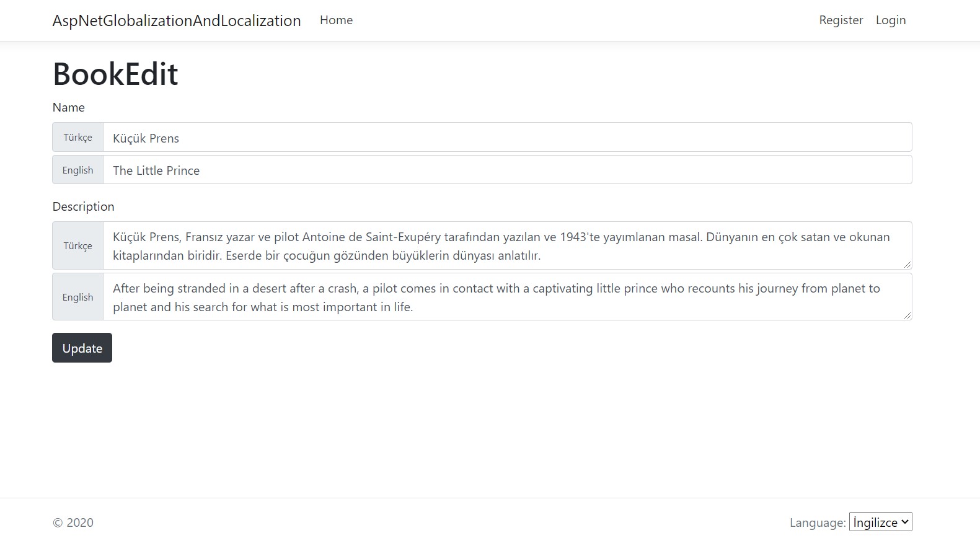Image resolution: width=980 pixels, height=551 pixels.
Task: Open the Language dropdown showing İngilizce
Action: coord(880,522)
